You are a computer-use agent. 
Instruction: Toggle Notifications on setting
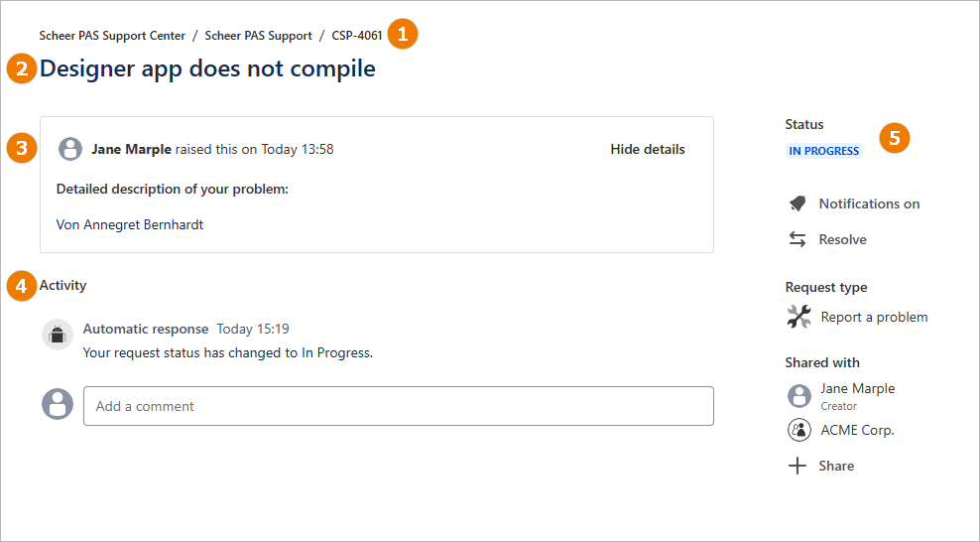coord(869,203)
